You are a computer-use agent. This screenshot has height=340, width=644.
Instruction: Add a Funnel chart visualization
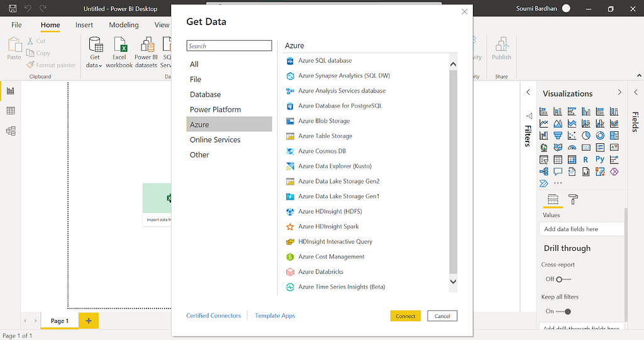tap(558, 135)
